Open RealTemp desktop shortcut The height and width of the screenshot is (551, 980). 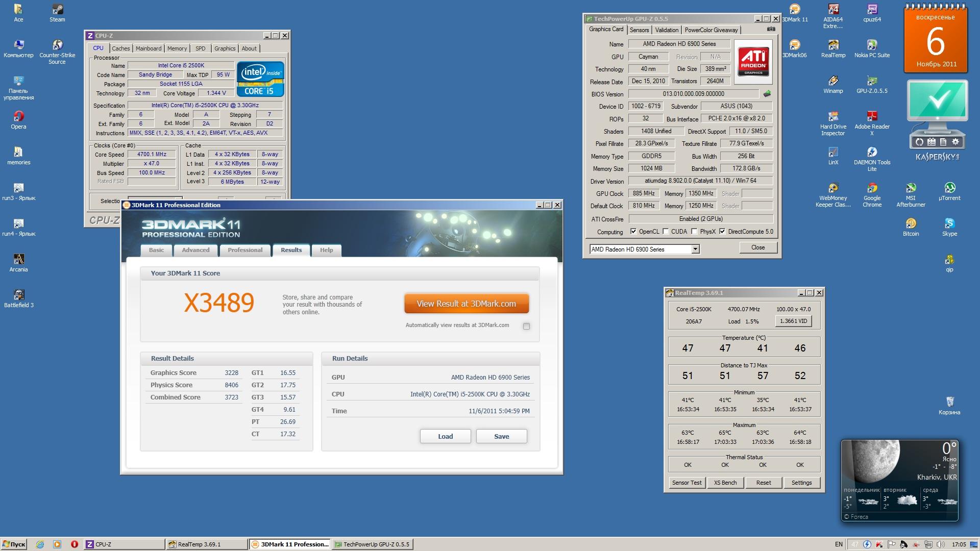coord(833,48)
